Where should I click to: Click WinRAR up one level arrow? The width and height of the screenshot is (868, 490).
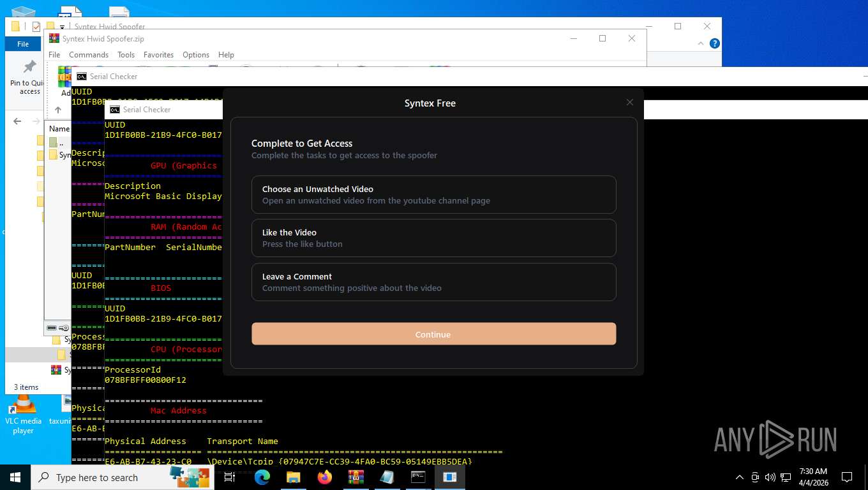point(57,110)
